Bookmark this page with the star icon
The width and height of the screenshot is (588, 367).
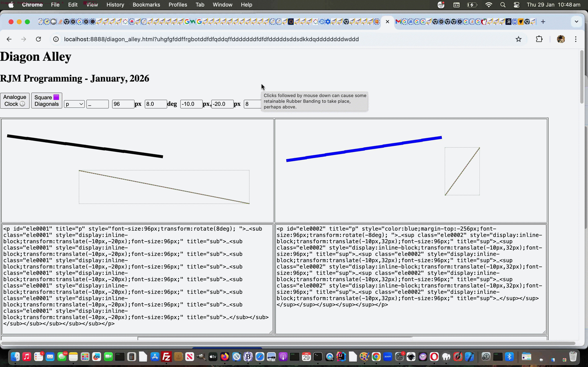click(x=518, y=39)
